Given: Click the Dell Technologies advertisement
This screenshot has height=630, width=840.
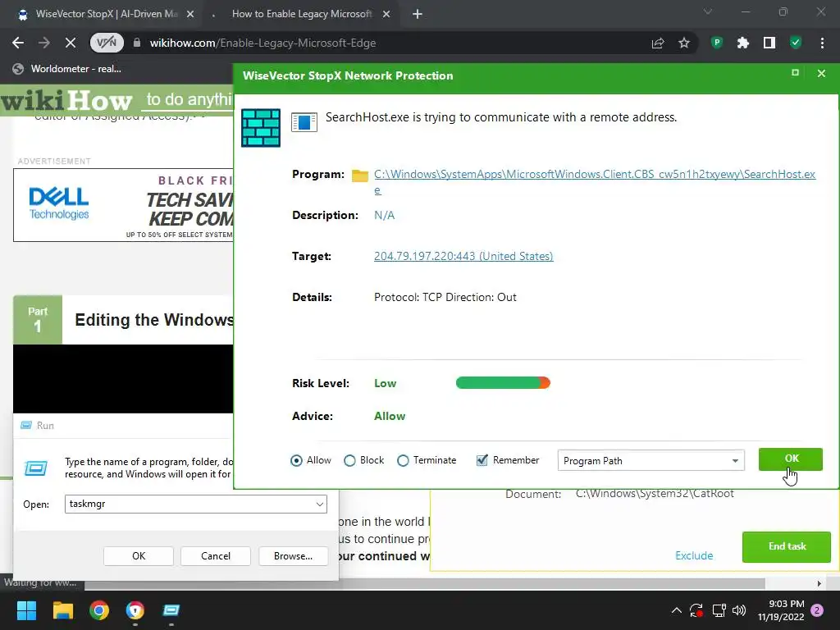Looking at the screenshot, I should tap(123, 205).
